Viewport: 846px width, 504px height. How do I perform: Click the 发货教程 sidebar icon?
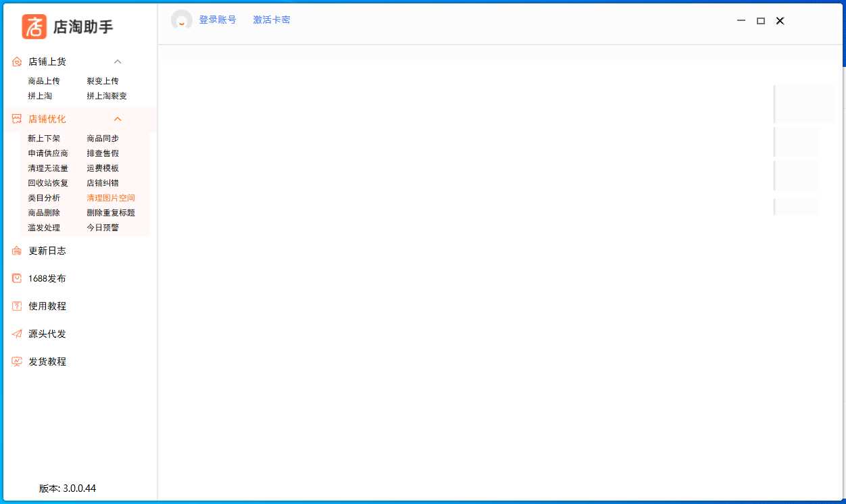pos(16,361)
